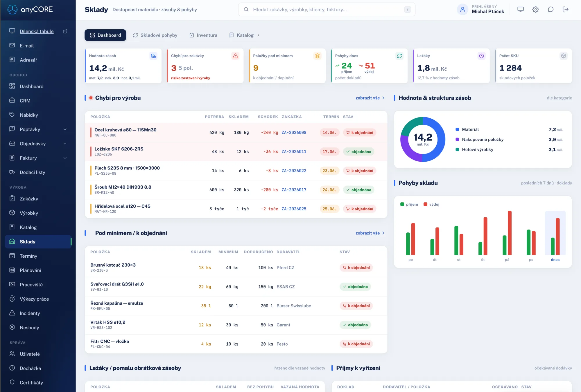Open Výkazy práce in the sidebar

coord(38,299)
